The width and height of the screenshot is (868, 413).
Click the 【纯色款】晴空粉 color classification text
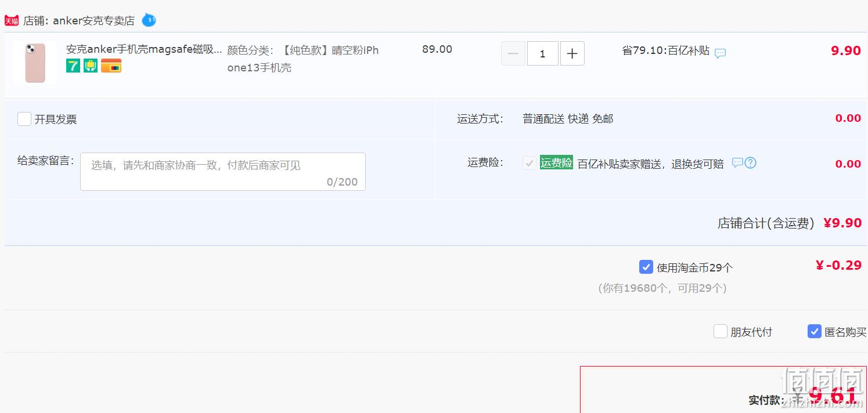coord(303,59)
